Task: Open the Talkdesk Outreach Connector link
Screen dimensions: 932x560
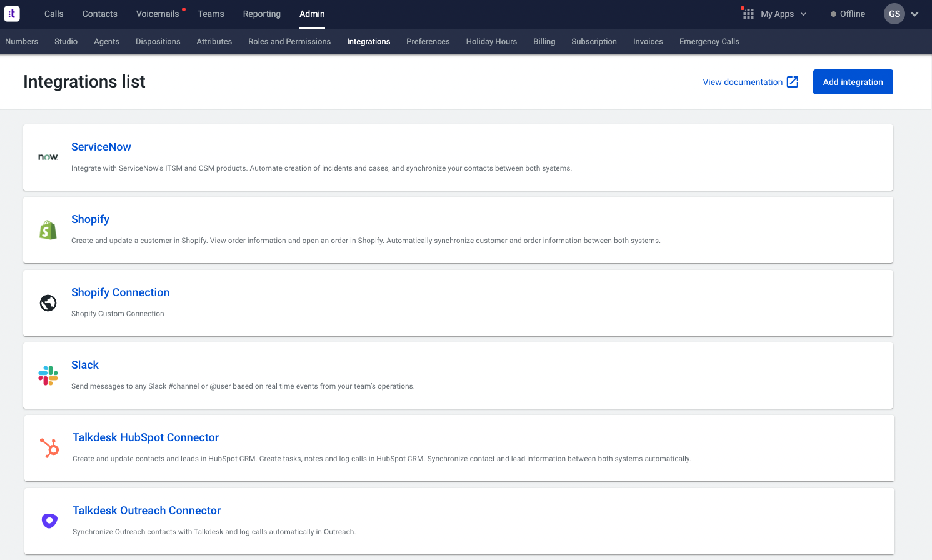Action: point(147,511)
